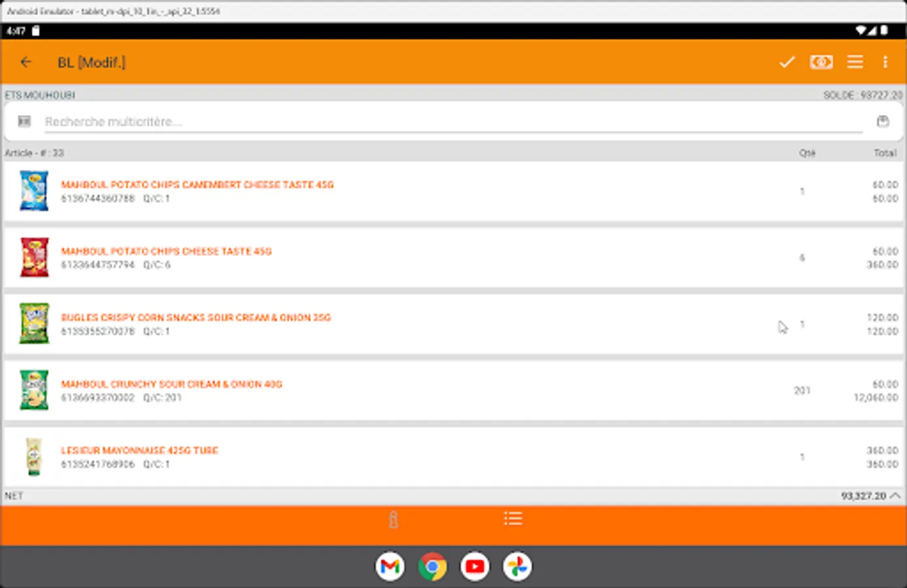Open Bugles Crispy Corn Snacks thumbnail
907x588 pixels.
coord(34,323)
